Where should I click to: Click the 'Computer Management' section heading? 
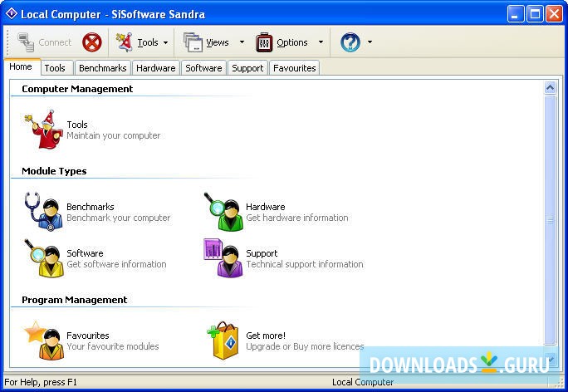coord(77,89)
